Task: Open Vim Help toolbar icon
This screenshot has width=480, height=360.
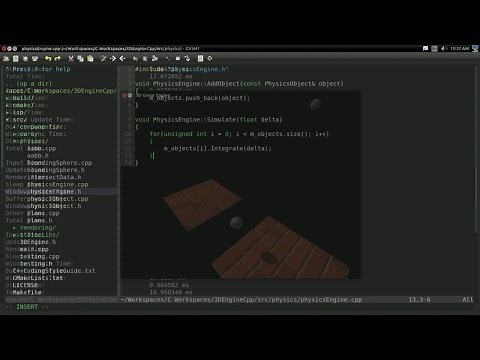Action: point(200,59)
